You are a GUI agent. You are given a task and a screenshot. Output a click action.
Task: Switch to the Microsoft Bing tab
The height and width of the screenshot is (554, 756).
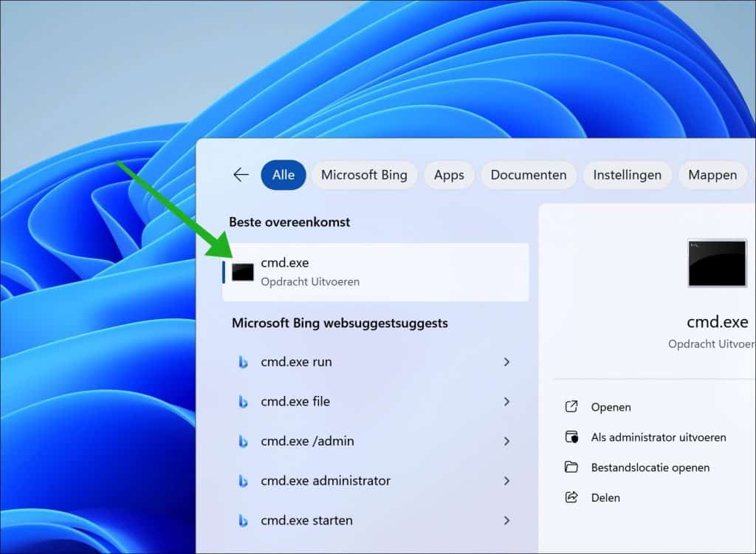(364, 174)
